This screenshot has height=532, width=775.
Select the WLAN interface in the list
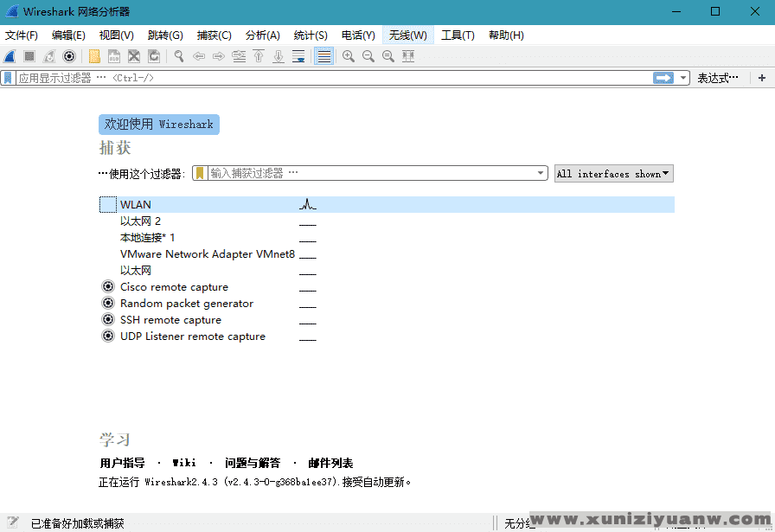pos(136,205)
